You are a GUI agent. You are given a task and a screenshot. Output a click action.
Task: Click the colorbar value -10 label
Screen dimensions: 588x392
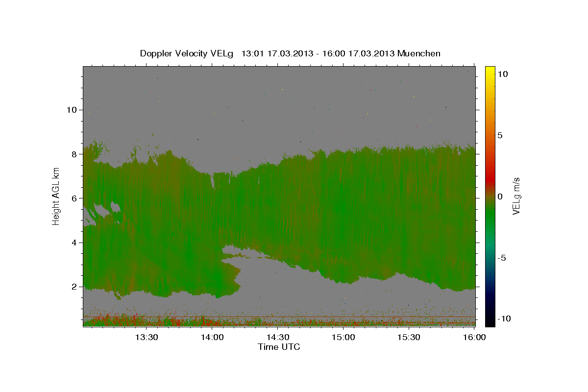[x=504, y=318]
